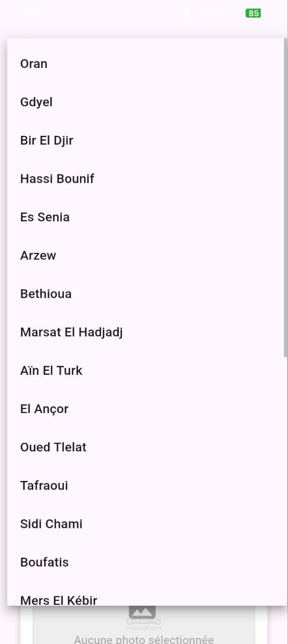Click the Aucune photo sélectionnée text
This screenshot has width=288, height=644.
click(144, 639)
